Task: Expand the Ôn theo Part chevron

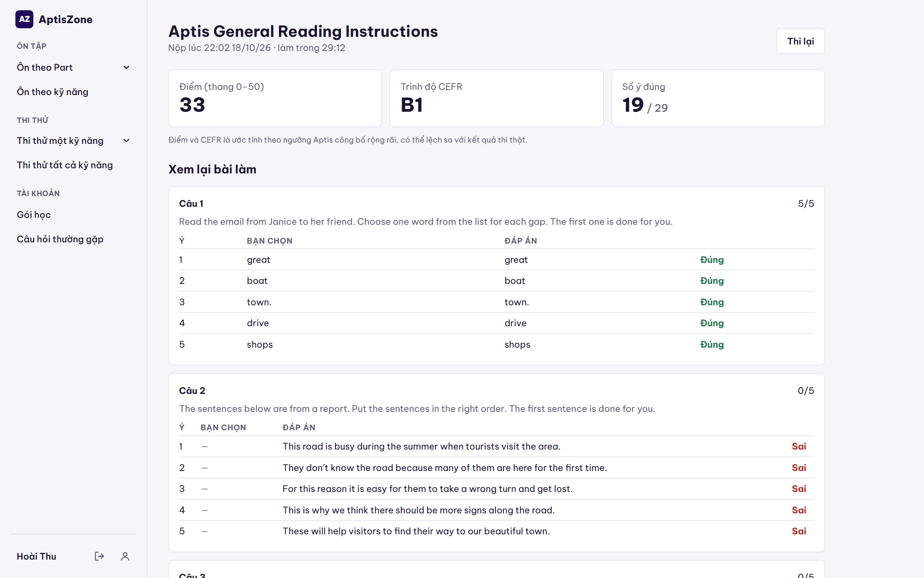Action: [126, 67]
